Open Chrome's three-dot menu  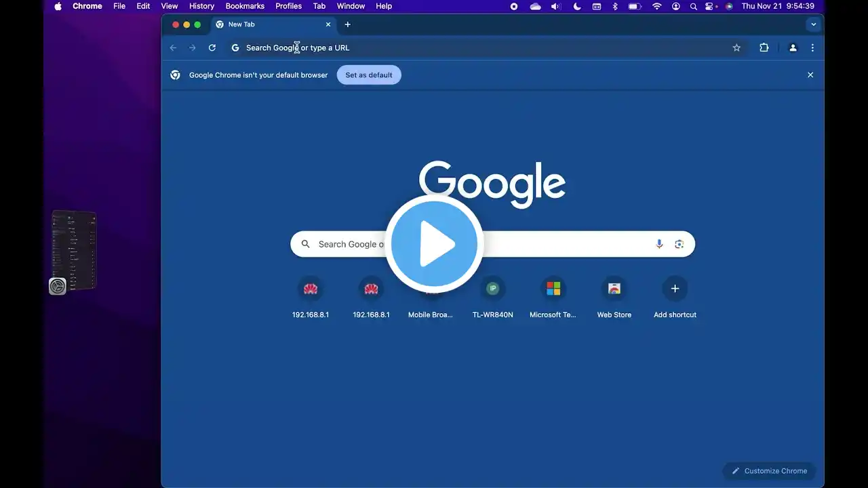[812, 47]
